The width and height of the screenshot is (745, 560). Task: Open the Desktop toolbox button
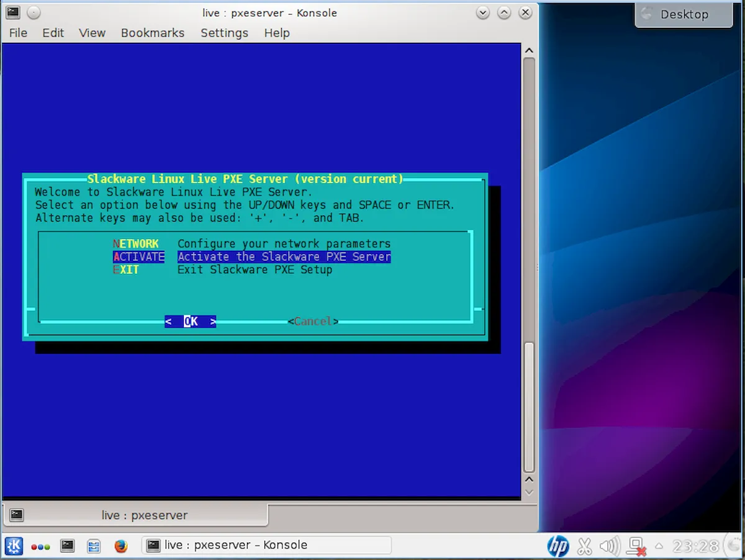(684, 14)
